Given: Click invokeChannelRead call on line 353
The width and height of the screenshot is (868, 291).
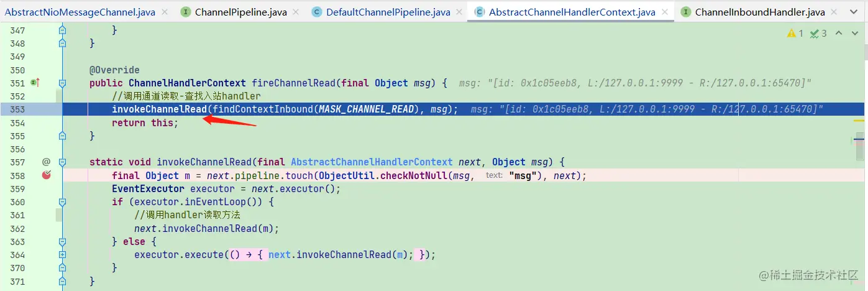Looking at the screenshot, I should 159,109.
